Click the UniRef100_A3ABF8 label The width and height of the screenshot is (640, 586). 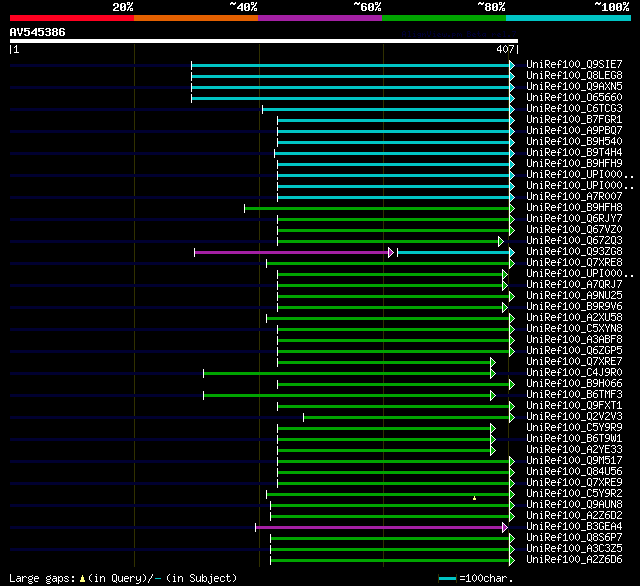click(x=574, y=340)
